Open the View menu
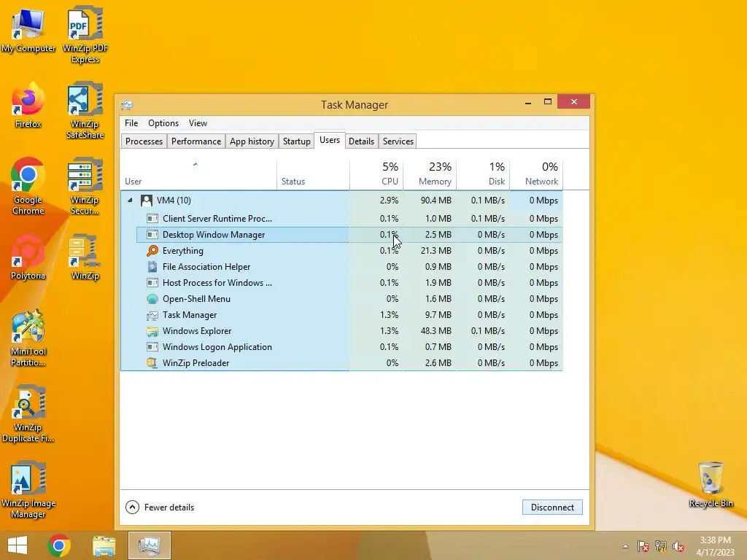The height and width of the screenshot is (560, 747). click(x=198, y=123)
